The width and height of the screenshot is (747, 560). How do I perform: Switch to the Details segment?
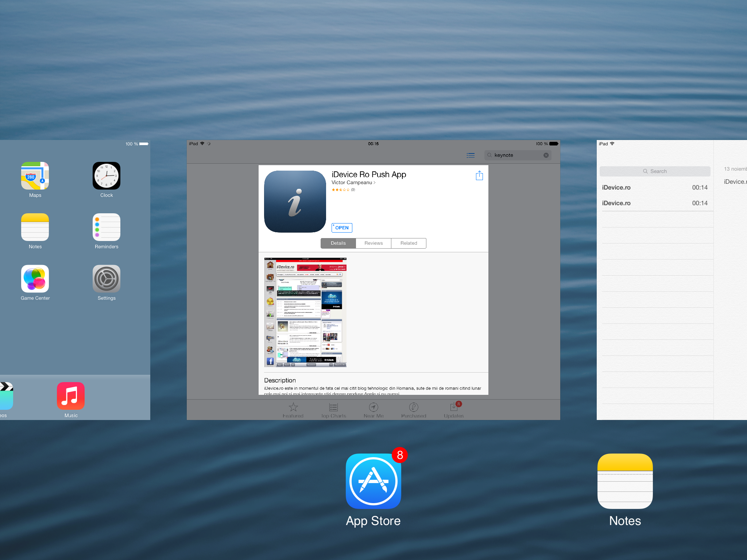[x=338, y=243]
